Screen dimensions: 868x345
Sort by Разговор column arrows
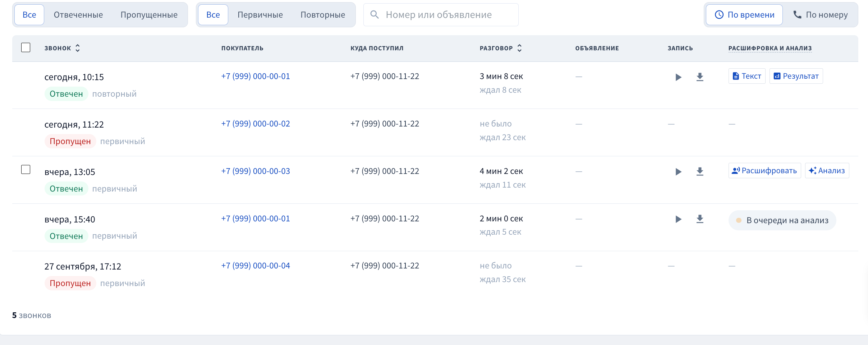(x=519, y=48)
